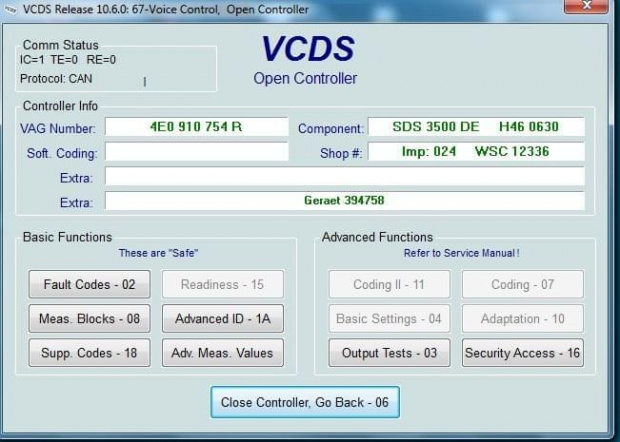This screenshot has height=442, width=620.
Task: Click 'Refer to Service Manual!' text
Action: coord(461,253)
